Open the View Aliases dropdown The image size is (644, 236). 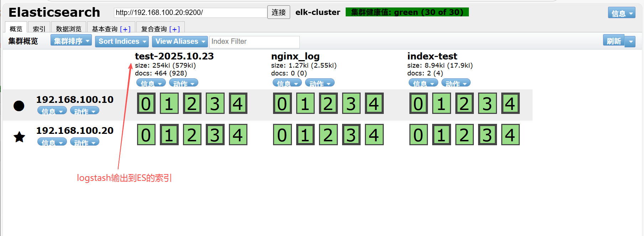tap(180, 41)
